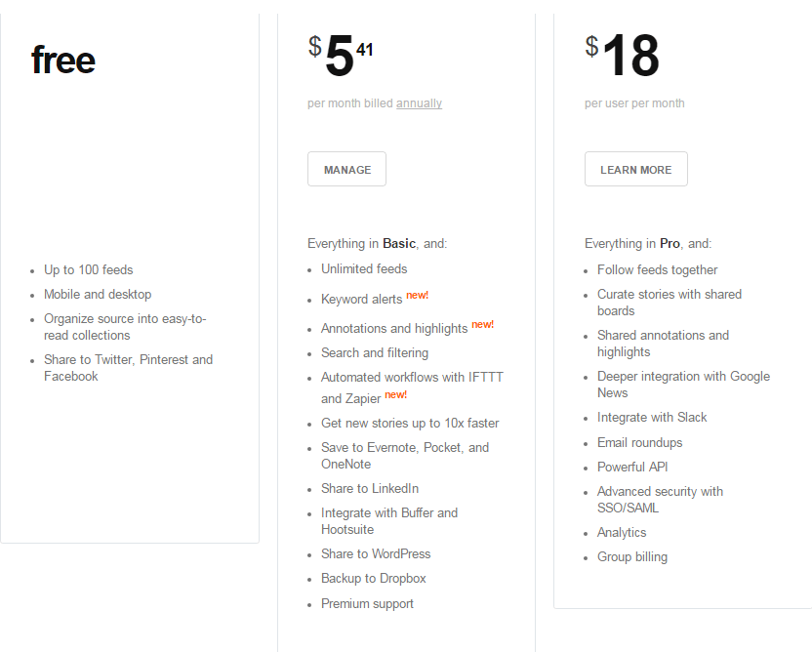Viewport: 812px width, 652px height.
Task: Open the annually billing link
Action: pos(419,102)
